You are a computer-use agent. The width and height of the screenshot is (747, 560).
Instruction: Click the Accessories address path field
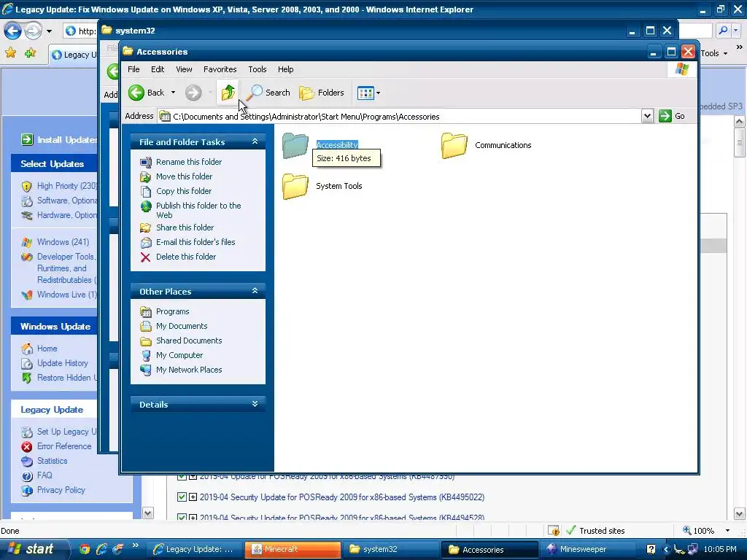[399, 117]
